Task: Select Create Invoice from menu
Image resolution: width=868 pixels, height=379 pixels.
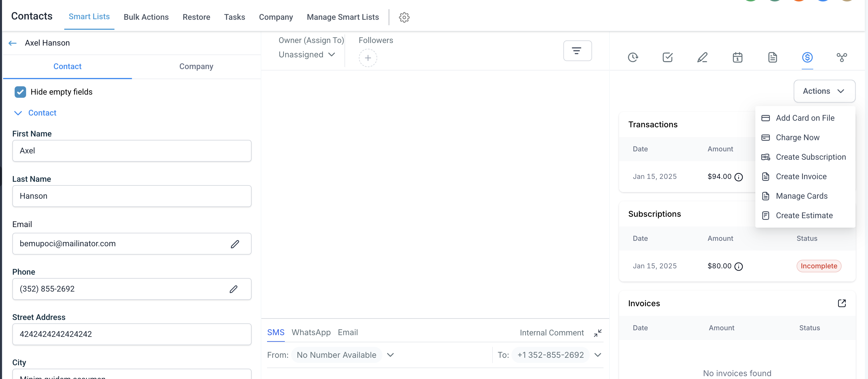Action: coord(801,177)
